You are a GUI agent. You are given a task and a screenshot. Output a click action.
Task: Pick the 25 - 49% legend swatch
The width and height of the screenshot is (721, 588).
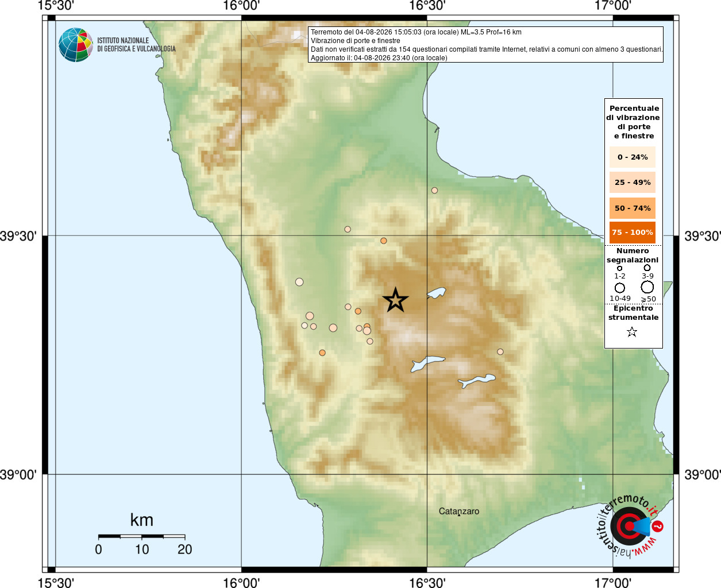(x=632, y=183)
